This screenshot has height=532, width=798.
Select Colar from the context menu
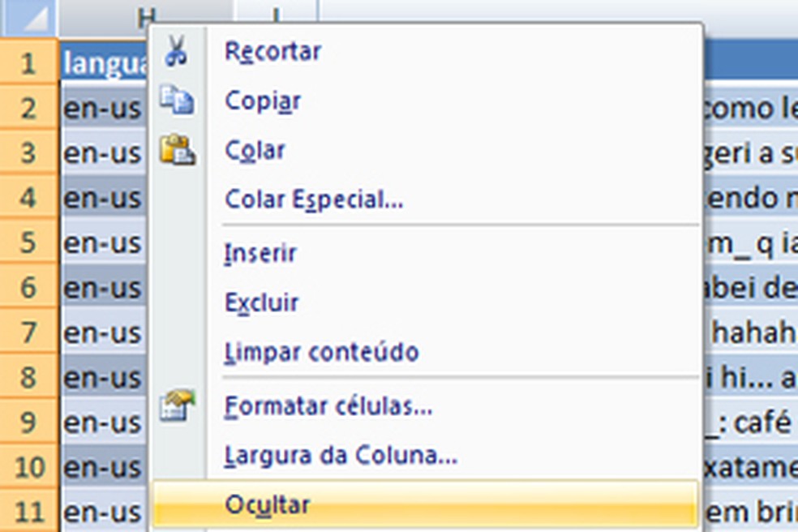(255, 150)
